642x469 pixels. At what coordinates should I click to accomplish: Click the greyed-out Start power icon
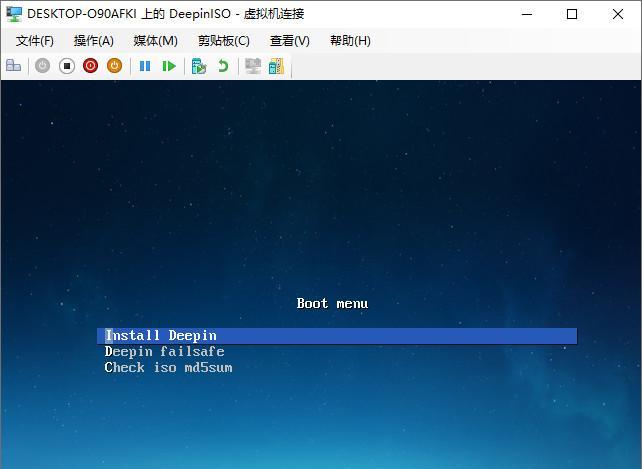pyautogui.click(x=42, y=66)
